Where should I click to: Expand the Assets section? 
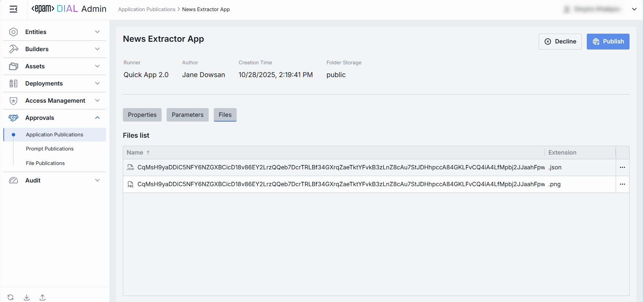click(97, 66)
